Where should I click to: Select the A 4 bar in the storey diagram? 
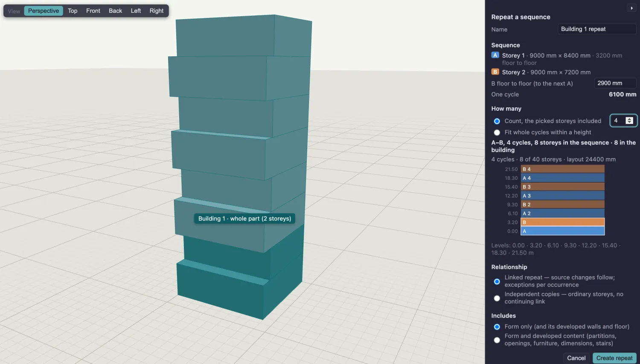(563, 178)
